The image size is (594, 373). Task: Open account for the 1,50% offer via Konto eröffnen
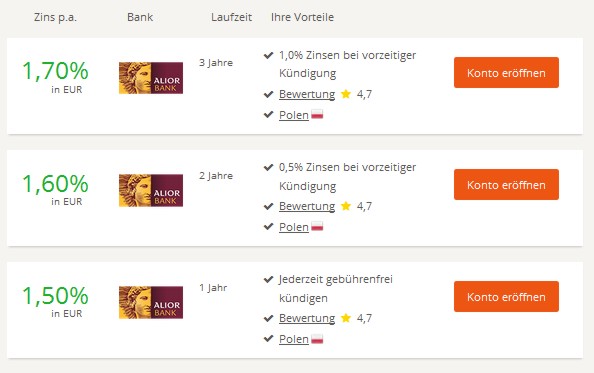coord(506,297)
